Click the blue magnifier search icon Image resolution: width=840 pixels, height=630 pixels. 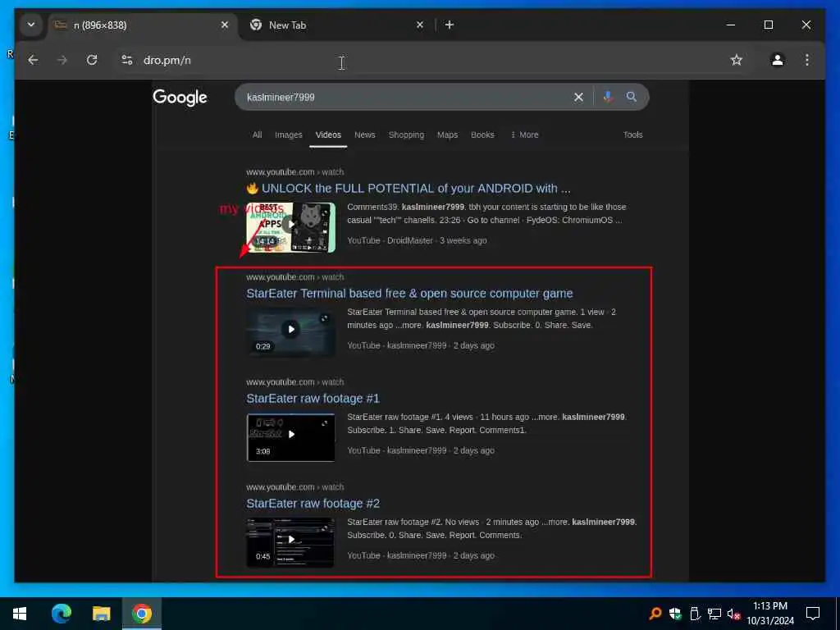click(x=632, y=97)
